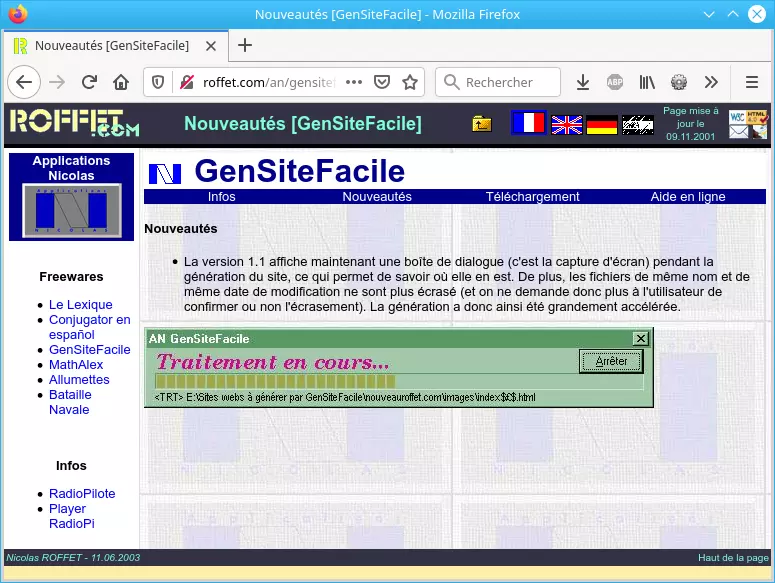Image resolution: width=775 pixels, height=583 pixels.
Task: Open the window titlebar dropdown chevron
Action: pyautogui.click(x=709, y=14)
